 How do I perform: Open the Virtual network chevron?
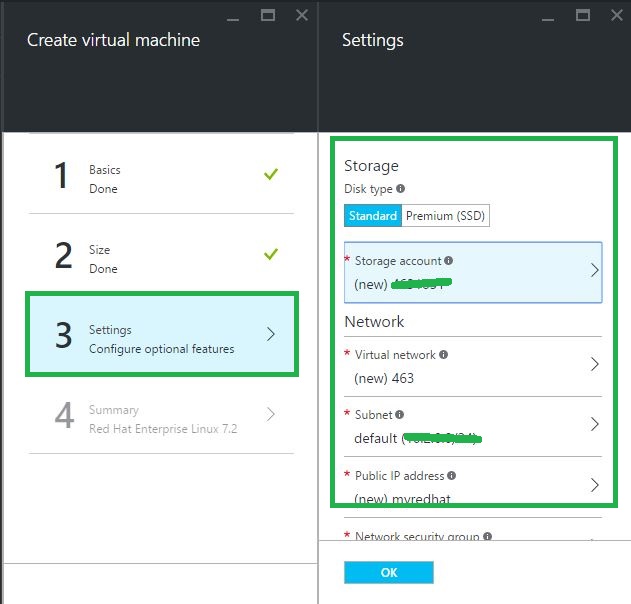tap(594, 364)
